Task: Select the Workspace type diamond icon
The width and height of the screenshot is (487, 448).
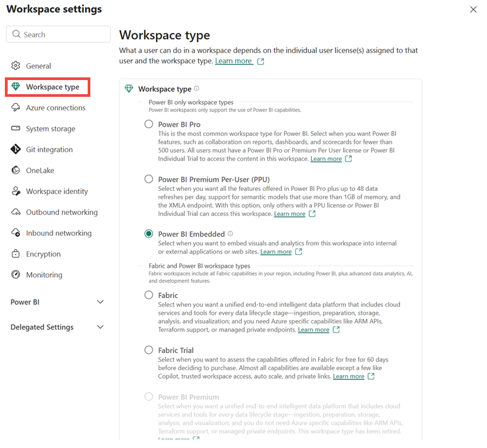Action: point(15,87)
